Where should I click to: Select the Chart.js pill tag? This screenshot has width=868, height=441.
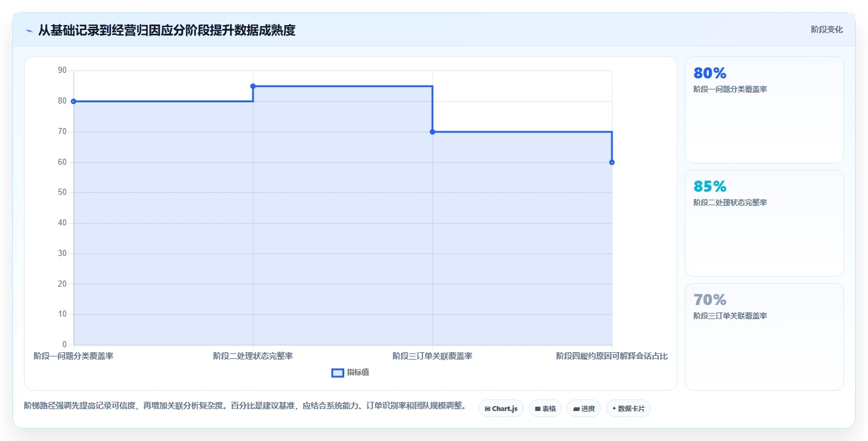(x=500, y=409)
